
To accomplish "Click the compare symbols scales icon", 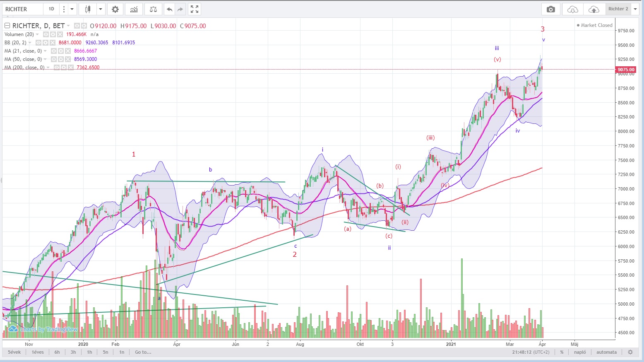I will coord(153,9).
